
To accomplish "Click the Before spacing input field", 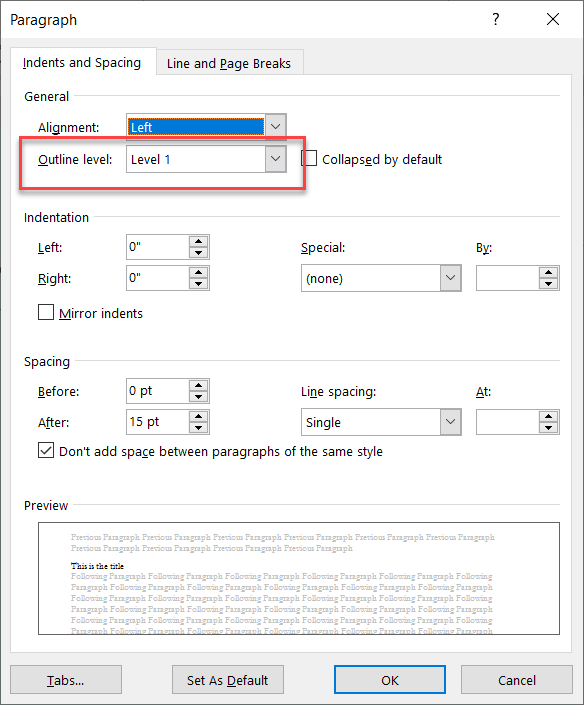I will (x=158, y=391).
